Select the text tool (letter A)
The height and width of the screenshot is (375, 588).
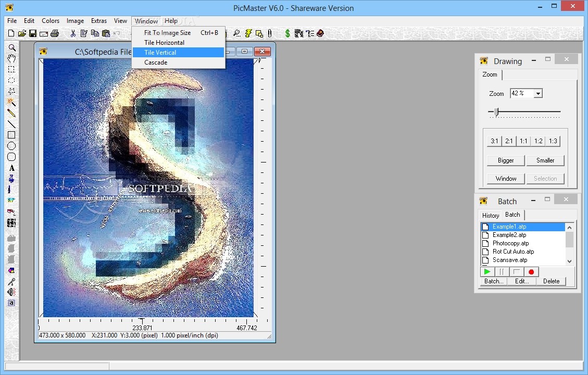pos(11,168)
